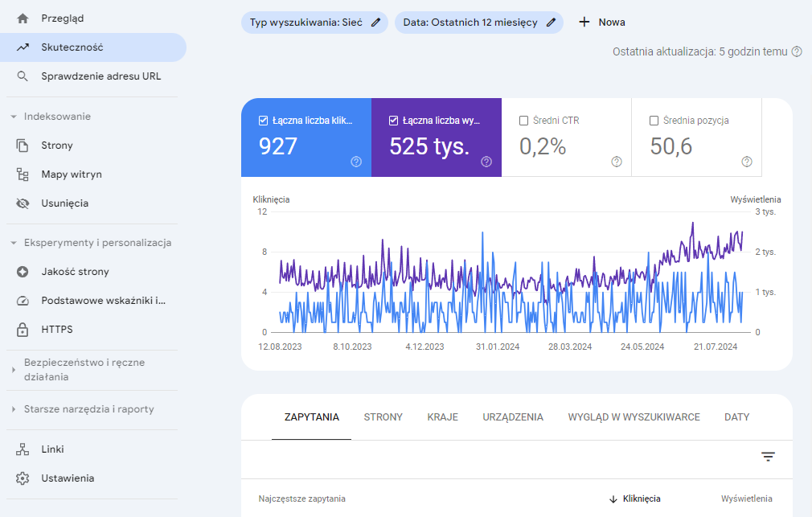Edit the date range filter pencil icon
812x517 pixels.
click(x=551, y=23)
